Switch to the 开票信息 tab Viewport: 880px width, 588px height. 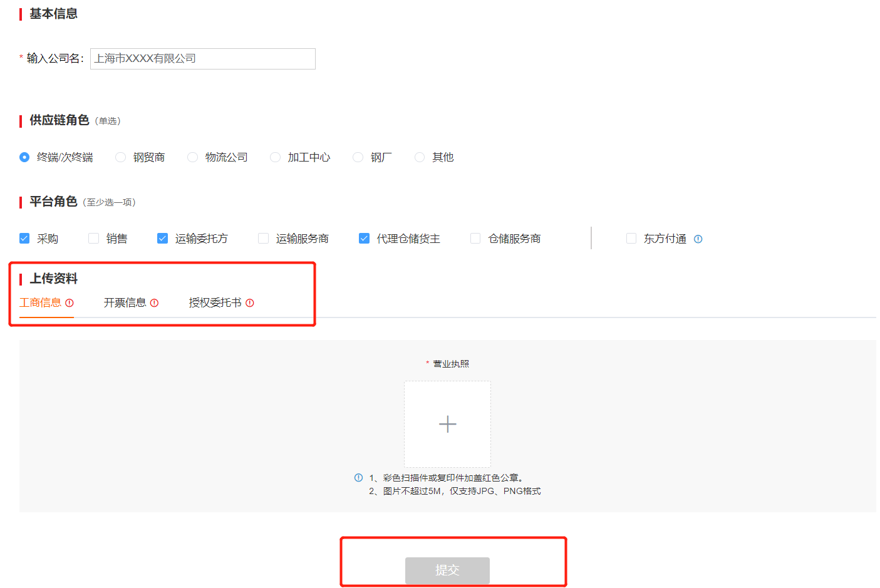125,303
